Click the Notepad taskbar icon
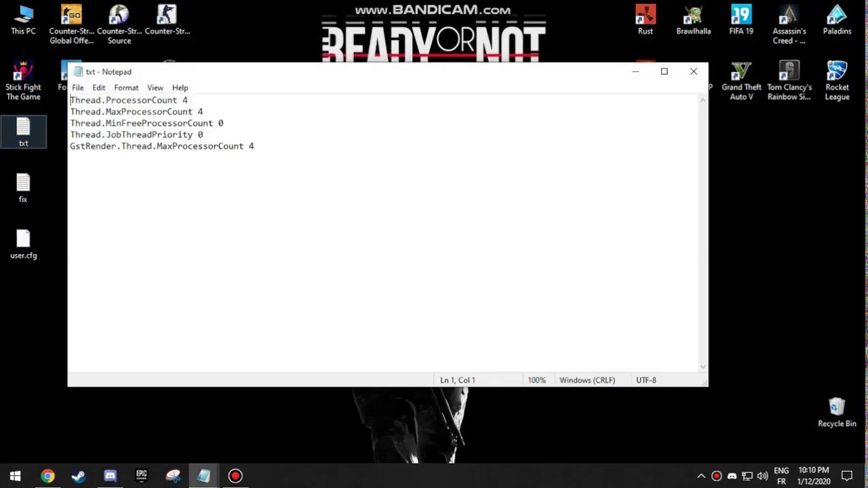The height and width of the screenshot is (488, 868). pyautogui.click(x=203, y=476)
